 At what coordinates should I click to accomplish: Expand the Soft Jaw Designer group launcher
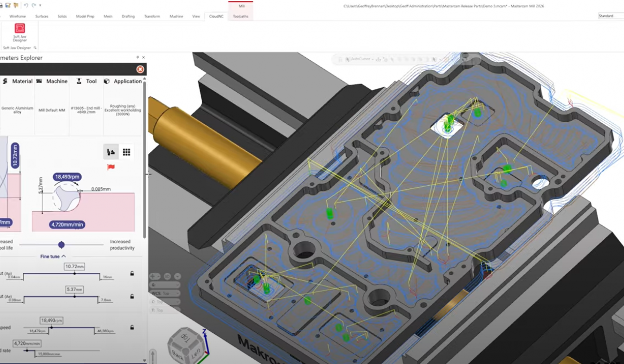coord(35,48)
